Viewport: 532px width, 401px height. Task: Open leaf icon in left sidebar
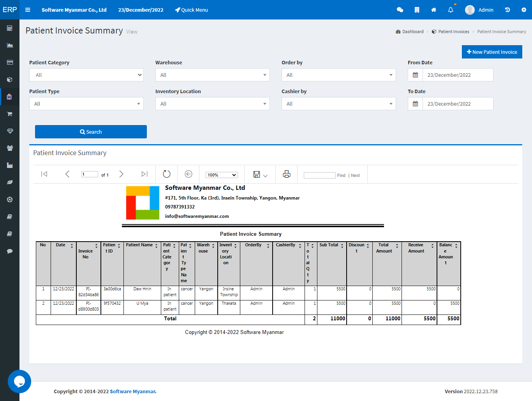click(x=10, y=182)
